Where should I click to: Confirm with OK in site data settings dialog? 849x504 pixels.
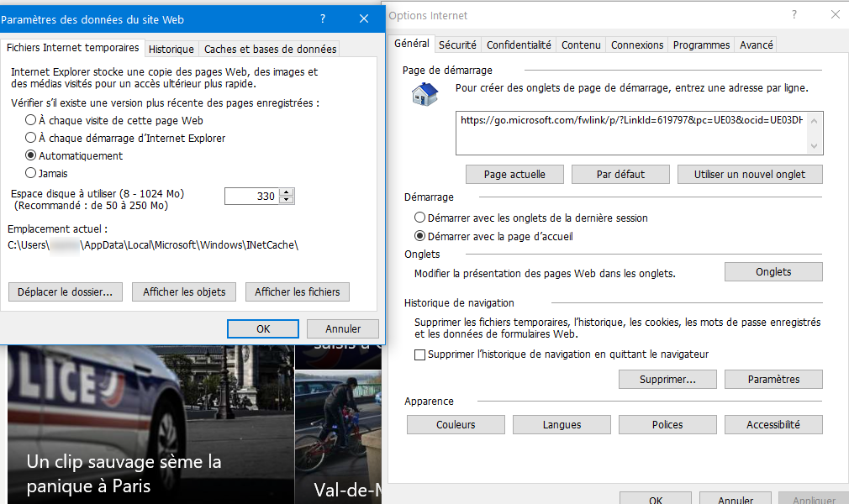[x=263, y=328]
